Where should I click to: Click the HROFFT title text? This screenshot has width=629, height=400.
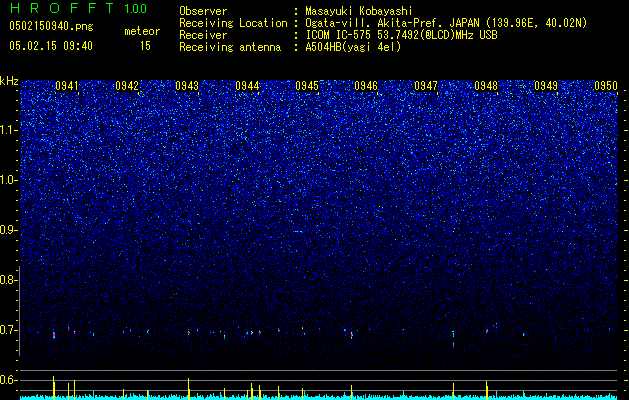point(61,8)
